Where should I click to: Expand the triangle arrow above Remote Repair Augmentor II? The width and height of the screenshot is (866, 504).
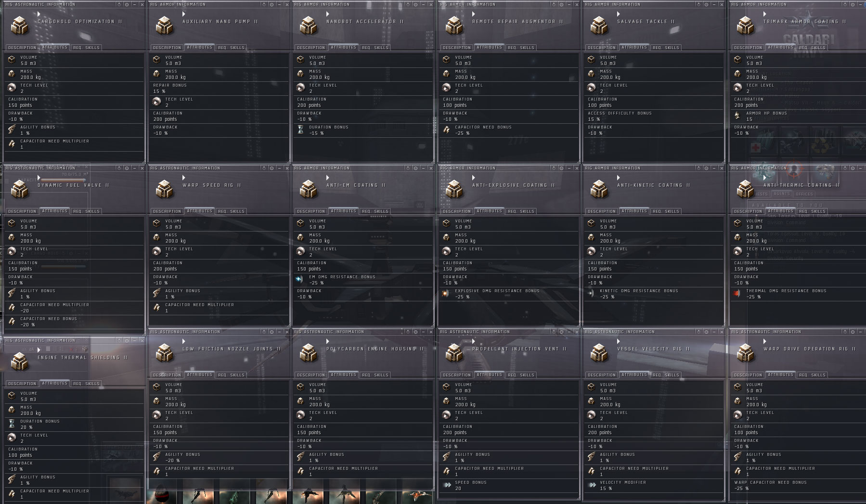click(x=474, y=14)
